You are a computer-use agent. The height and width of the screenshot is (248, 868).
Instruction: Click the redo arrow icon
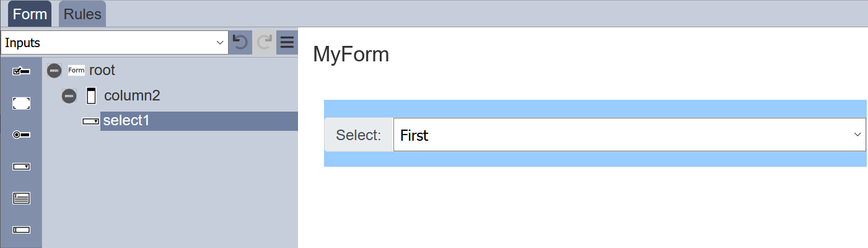point(264,42)
